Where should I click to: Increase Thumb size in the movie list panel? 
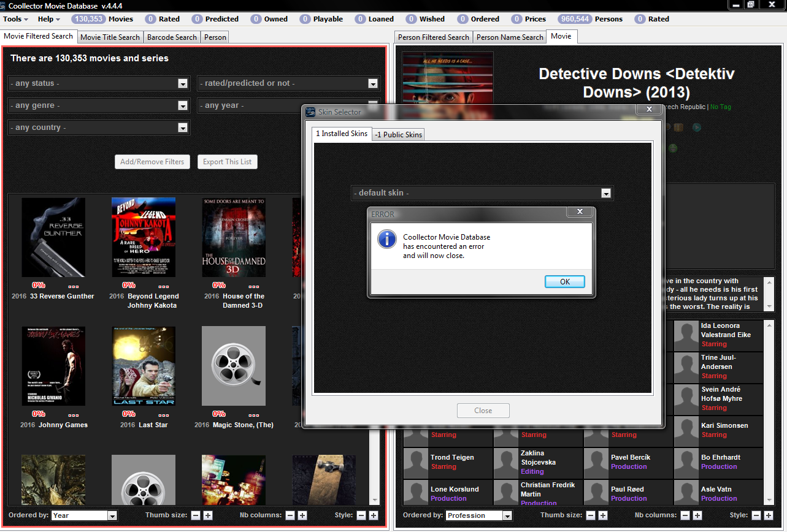[208, 515]
